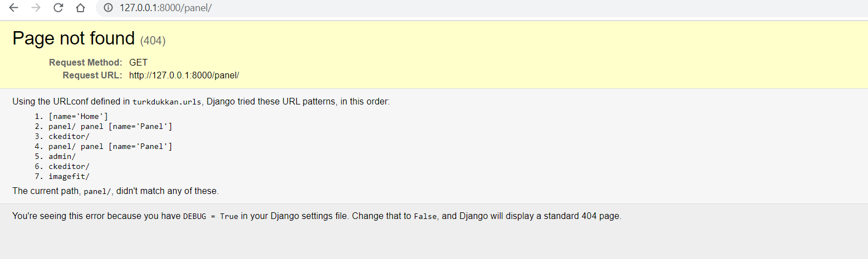Reload the page with refresh icon

pos(58,8)
